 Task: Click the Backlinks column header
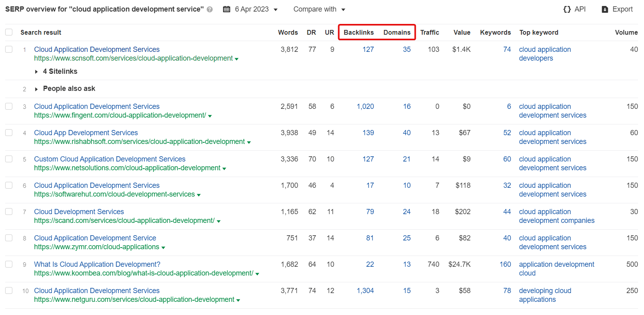tap(358, 32)
